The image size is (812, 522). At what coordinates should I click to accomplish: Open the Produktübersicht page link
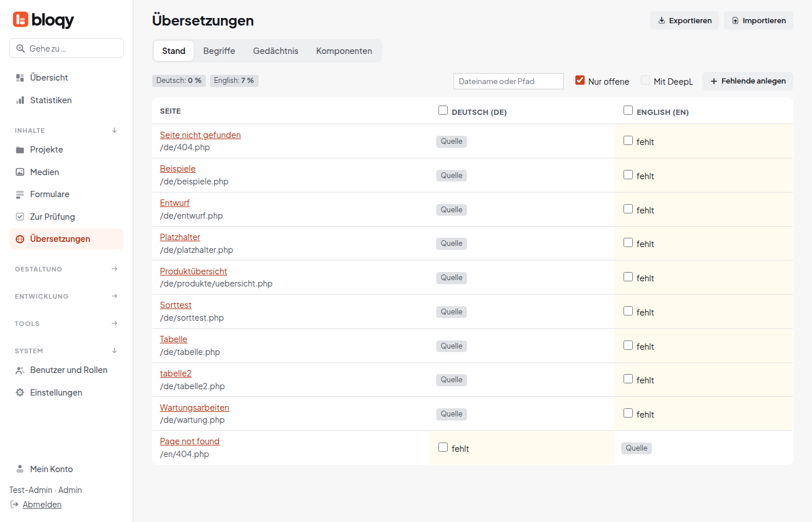pos(194,271)
